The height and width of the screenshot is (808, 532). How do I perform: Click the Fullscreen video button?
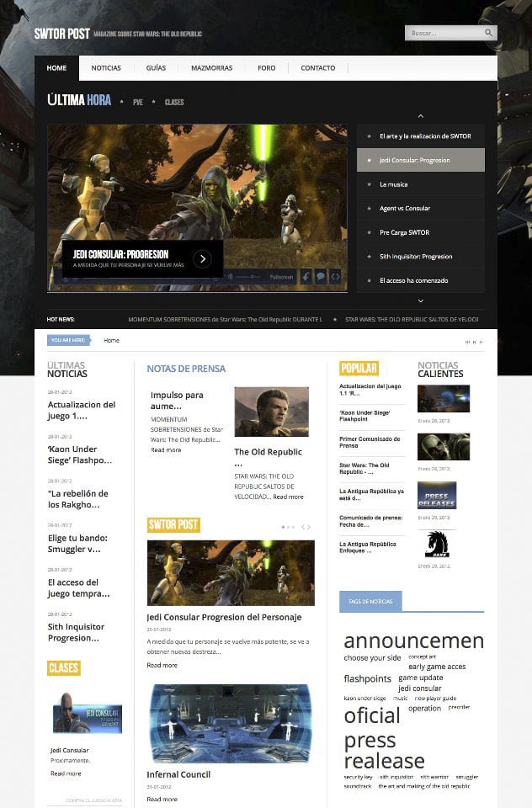(x=281, y=277)
